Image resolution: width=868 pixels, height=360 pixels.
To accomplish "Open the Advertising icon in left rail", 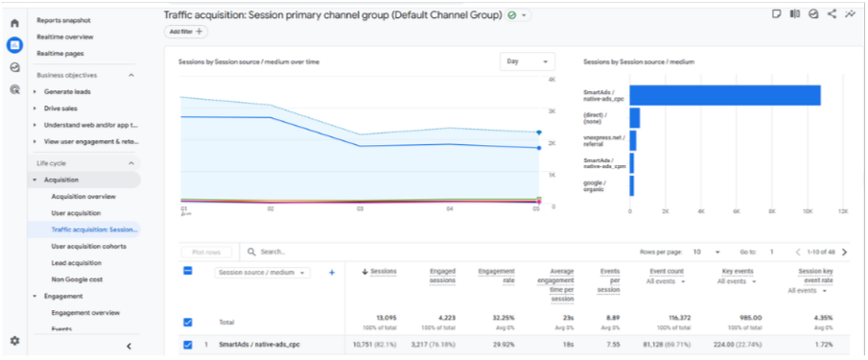I will point(15,88).
